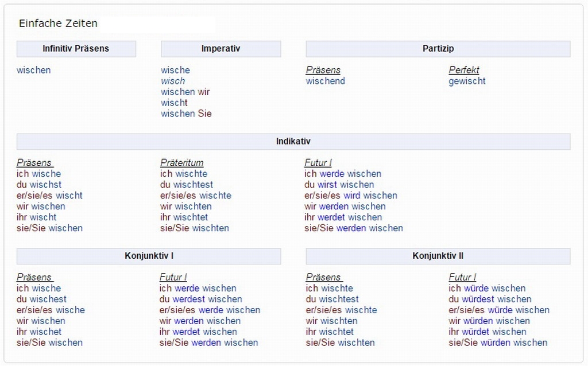Click the italic "wisch" imperative form
Viewport: 588px width, 366px height.
[x=173, y=81]
